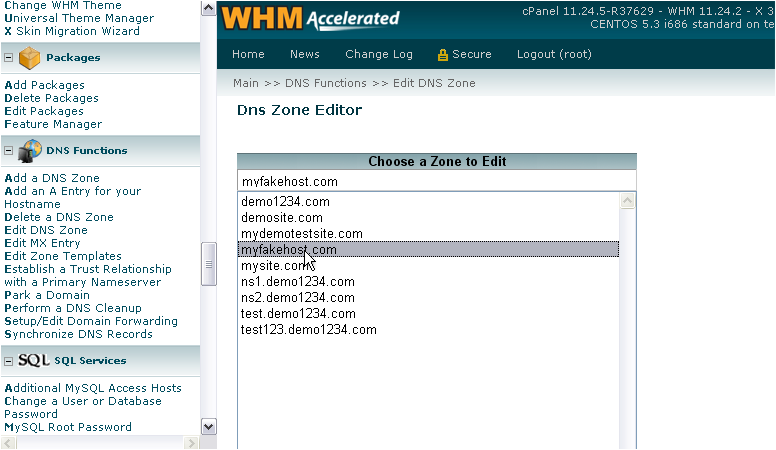
Task: Open Synchronize DNS Records link
Action: pos(78,334)
